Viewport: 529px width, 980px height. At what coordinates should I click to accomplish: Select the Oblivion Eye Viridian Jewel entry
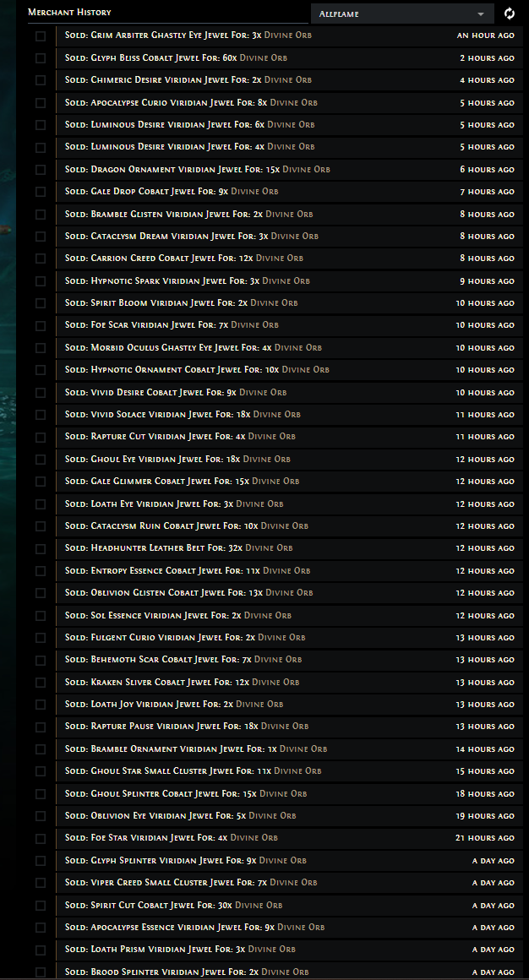pyautogui.click(x=290, y=815)
